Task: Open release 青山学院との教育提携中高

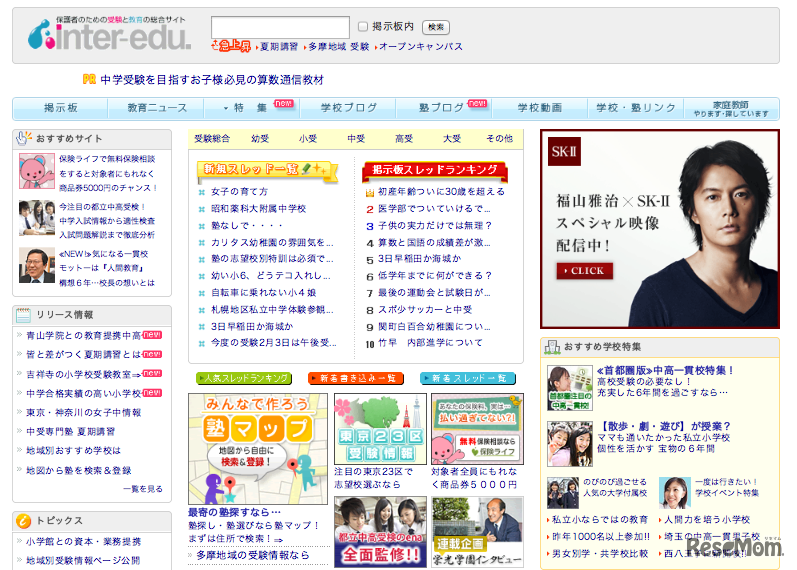Action: pyautogui.click(x=83, y=336)
